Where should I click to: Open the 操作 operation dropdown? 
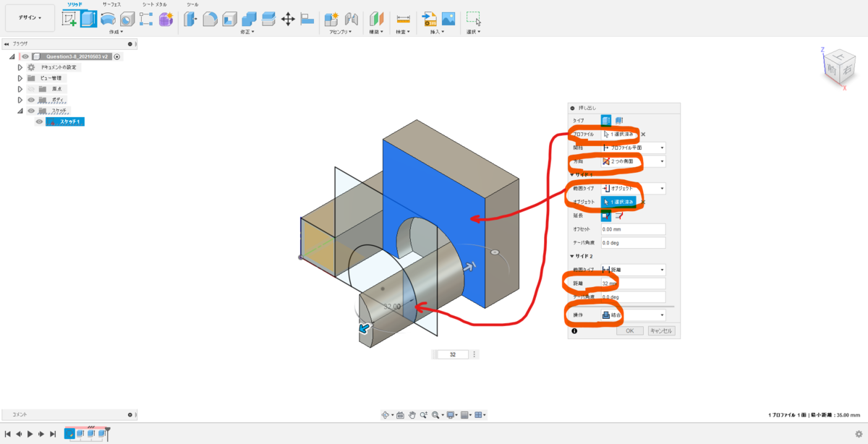pos(633,315)
